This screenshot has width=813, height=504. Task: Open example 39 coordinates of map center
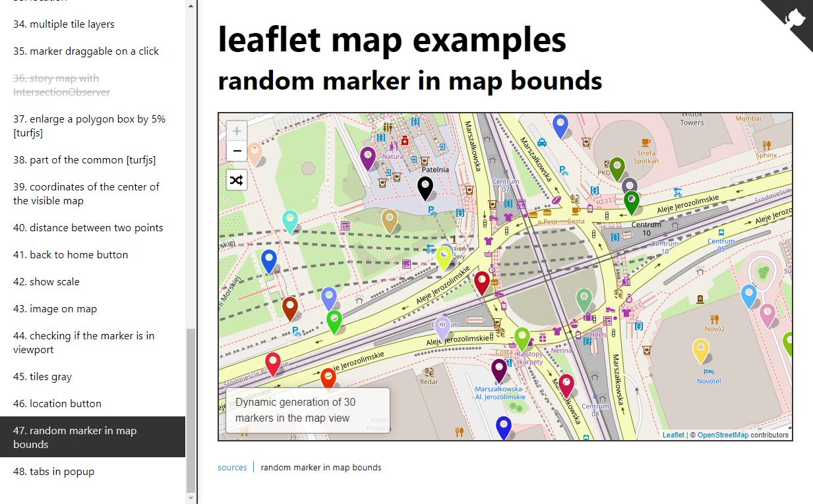[x=86, y=194]
